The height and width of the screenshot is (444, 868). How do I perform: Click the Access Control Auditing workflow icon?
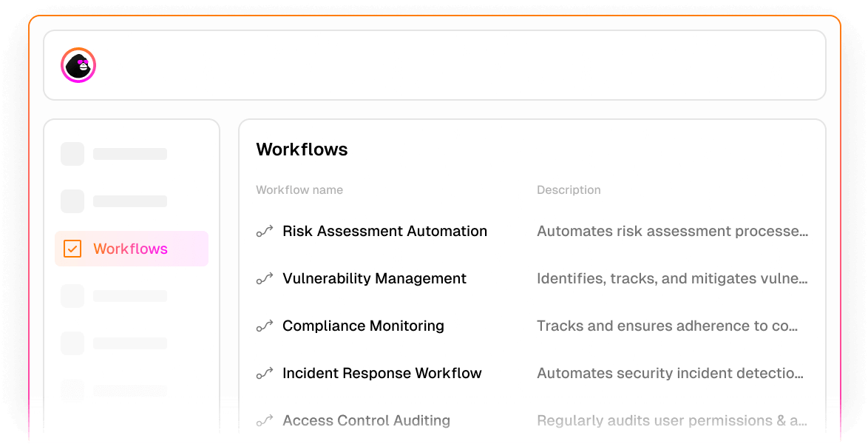click(265, 421)
